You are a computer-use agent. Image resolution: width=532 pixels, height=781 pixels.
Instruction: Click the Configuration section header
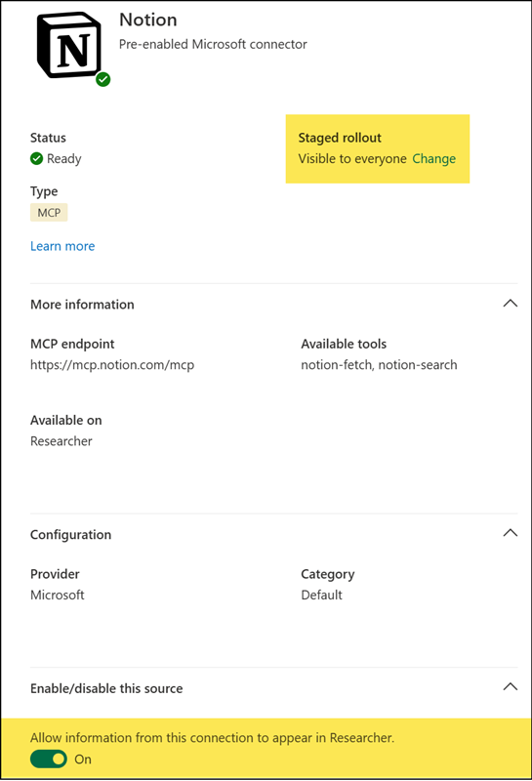(70, 534)
